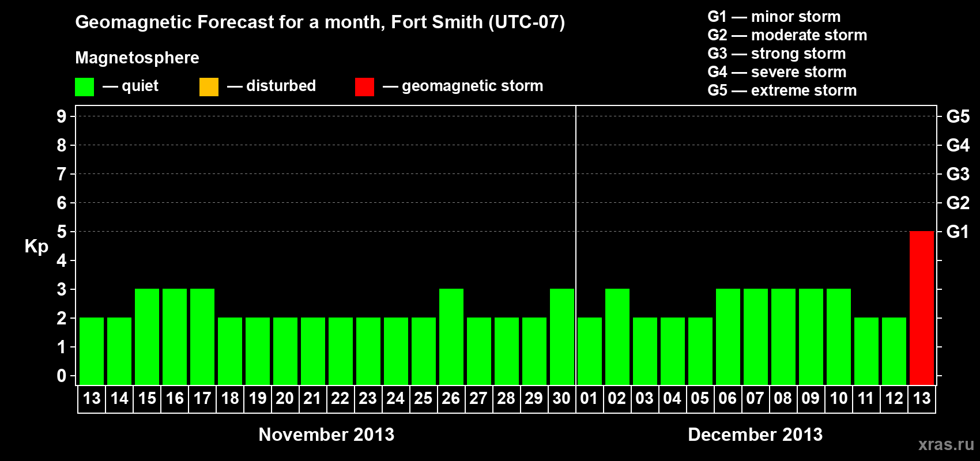Click the right-axis 'G1' label

[x=958, y=232]
